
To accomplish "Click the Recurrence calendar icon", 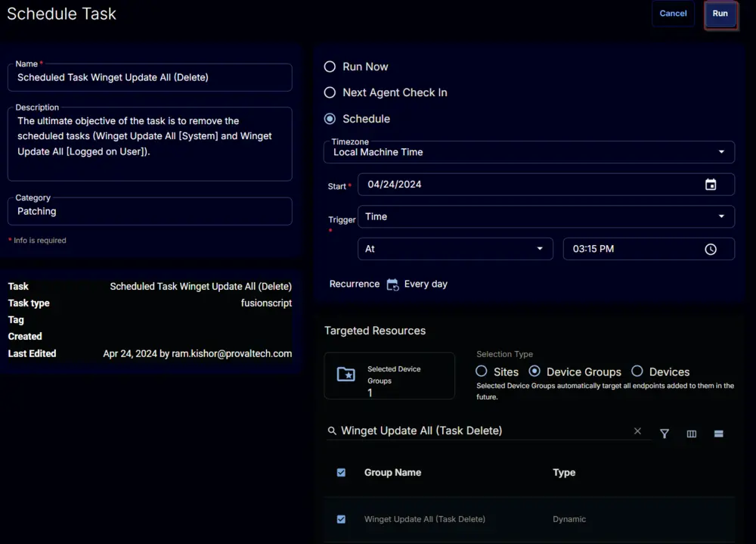I will click(x=392, y=284).
